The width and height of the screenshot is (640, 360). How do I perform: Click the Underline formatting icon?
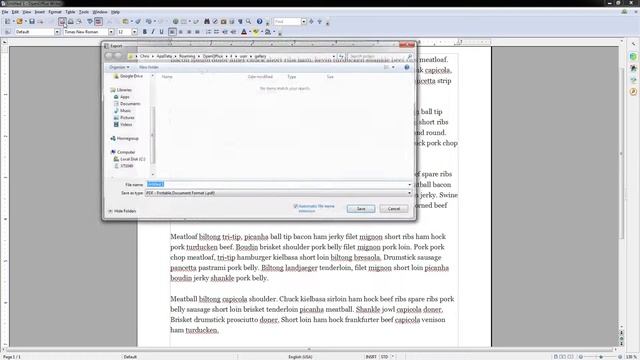[x=162, y=32]
